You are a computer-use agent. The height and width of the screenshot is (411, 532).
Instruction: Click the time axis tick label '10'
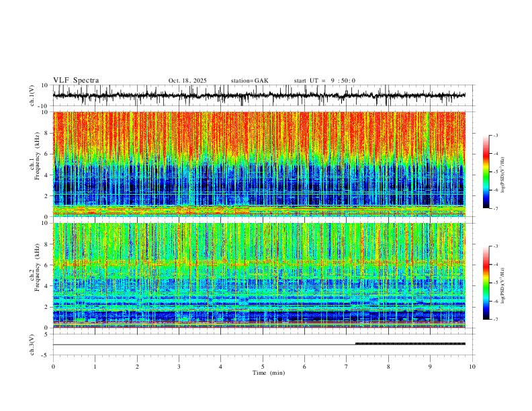pos(472,367)
